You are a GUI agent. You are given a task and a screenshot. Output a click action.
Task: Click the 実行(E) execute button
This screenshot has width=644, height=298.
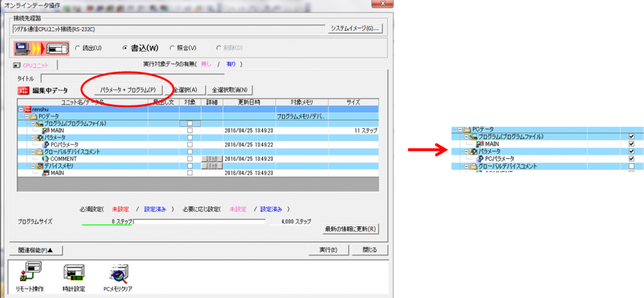tap(328, 250)
